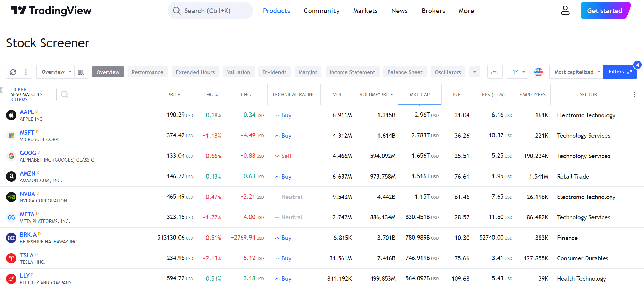Open Community menu
This screenshot has width=644, height=289.
pos(321,11)
